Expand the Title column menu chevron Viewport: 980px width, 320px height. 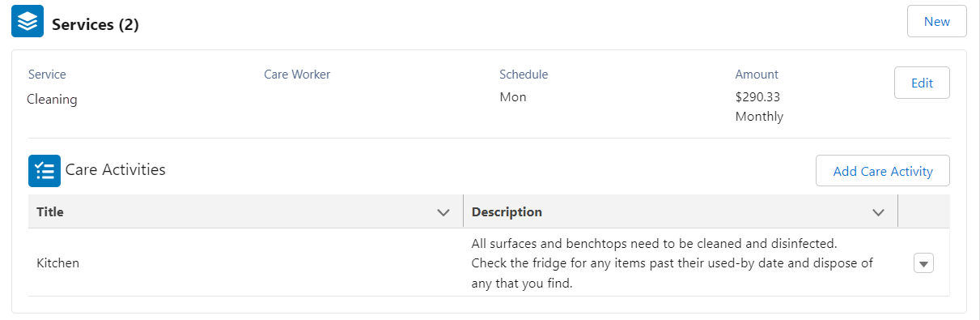coord(443,213)
